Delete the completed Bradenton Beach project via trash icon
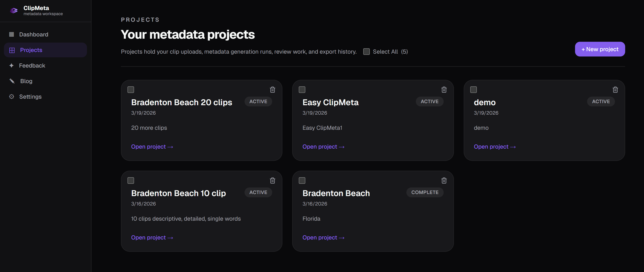 click(x=444, y=180)
